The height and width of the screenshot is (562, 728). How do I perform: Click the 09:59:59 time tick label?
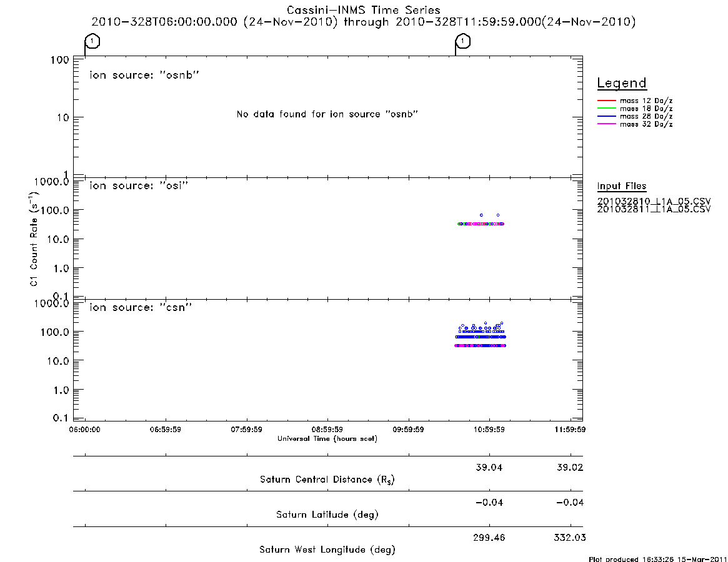pyautogui.click(x=408, y=430)
